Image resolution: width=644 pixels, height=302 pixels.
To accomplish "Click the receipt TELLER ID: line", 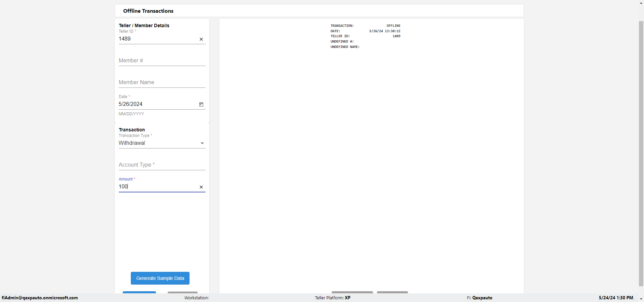I will click(x=365, y=36).
